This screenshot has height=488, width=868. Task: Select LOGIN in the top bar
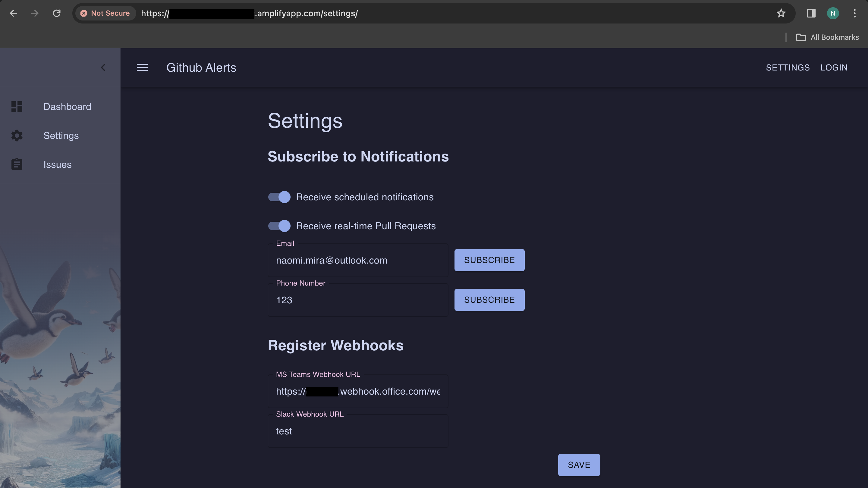(834, 67)
